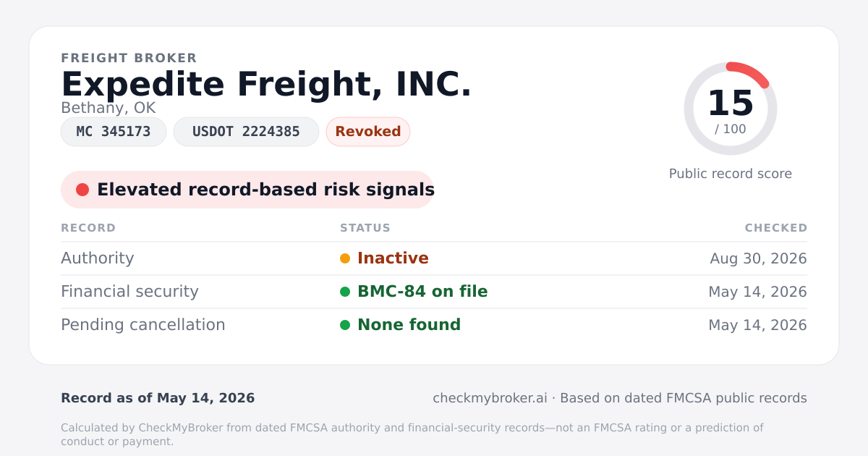Click the red dot beside Elevated risk signals

82,190
